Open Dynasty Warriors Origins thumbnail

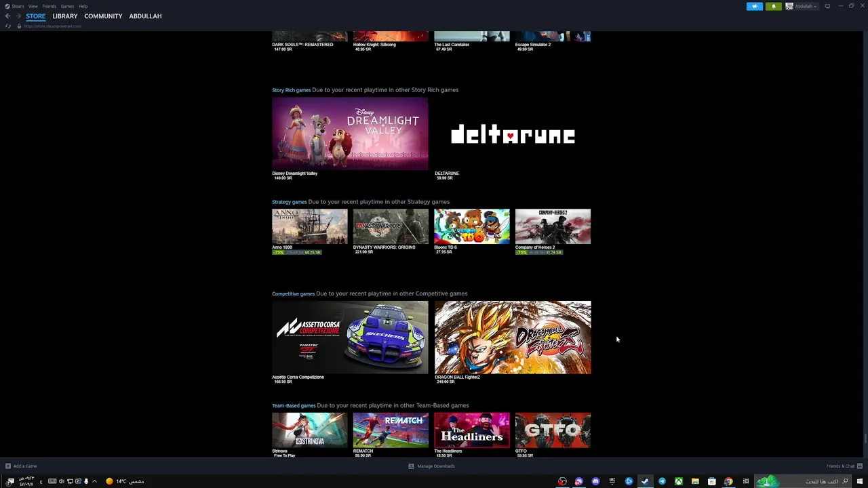391,226
